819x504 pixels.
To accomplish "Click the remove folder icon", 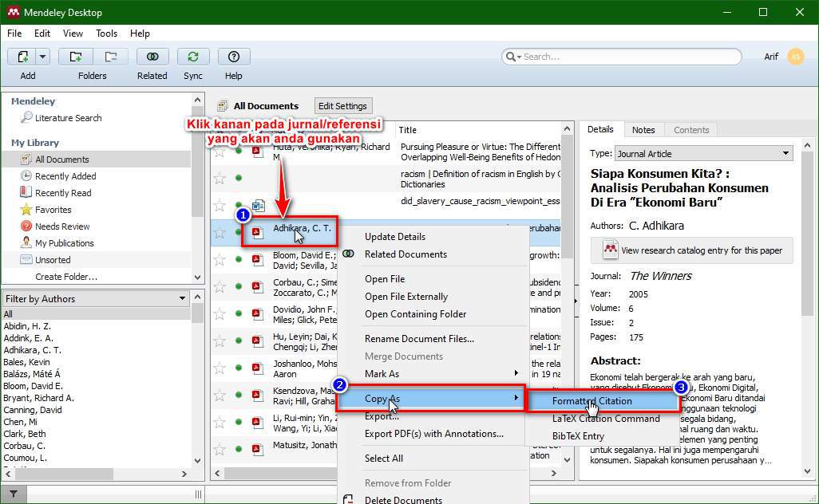I will 110,57.
